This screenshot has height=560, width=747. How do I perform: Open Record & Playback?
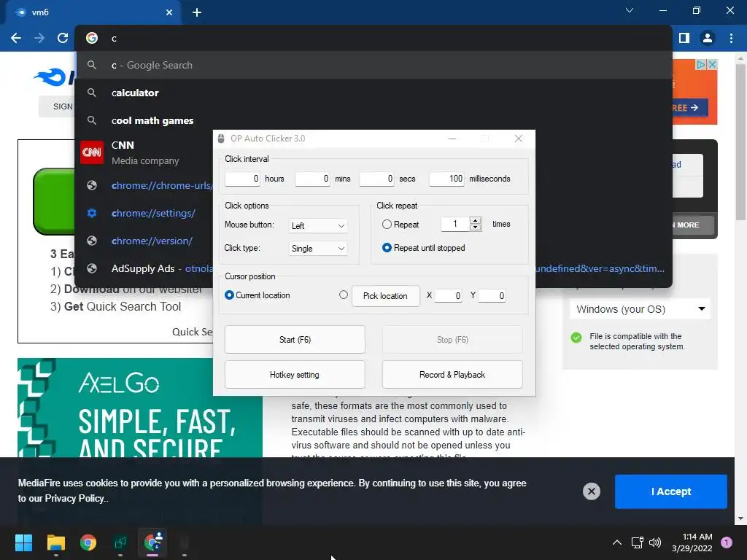point(452,375)
